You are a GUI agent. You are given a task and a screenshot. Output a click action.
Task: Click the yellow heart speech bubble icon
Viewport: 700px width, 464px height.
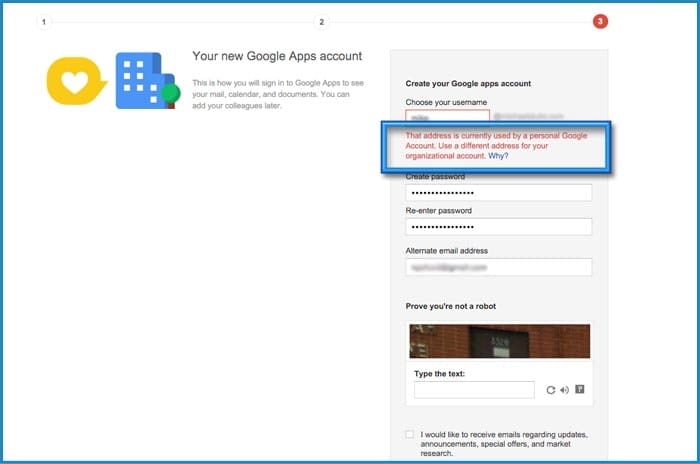click(x=76, y=81)
